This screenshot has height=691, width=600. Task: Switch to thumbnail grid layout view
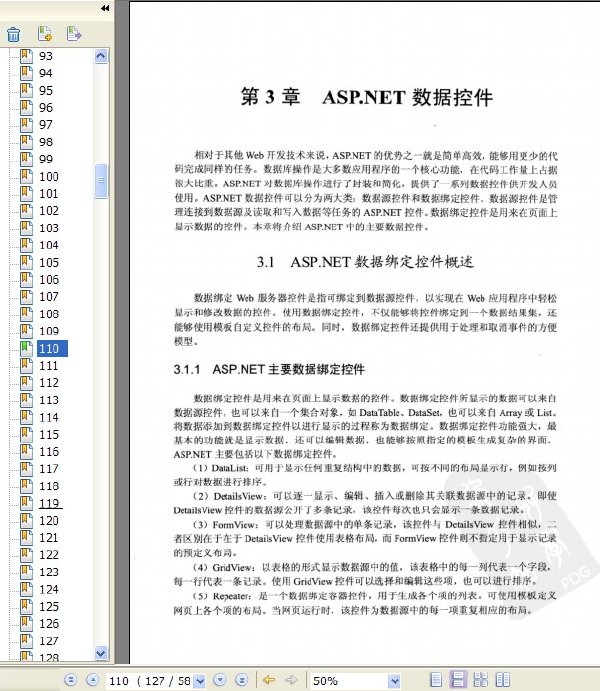click(481, 680)
